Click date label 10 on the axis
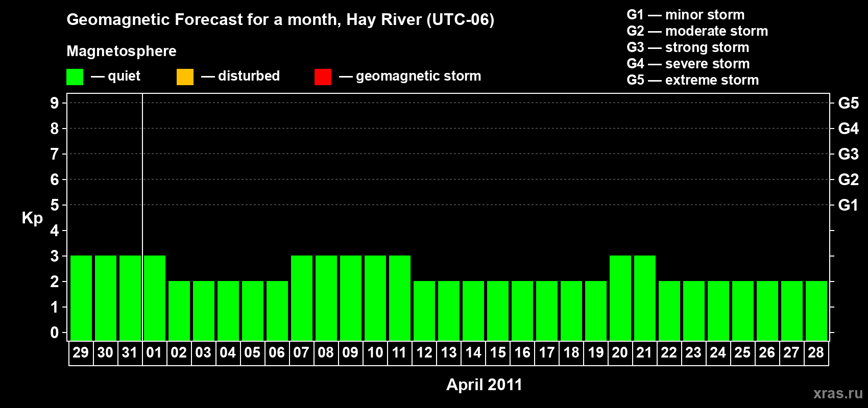Screen dimensions: 868x408 coord(375,353)
